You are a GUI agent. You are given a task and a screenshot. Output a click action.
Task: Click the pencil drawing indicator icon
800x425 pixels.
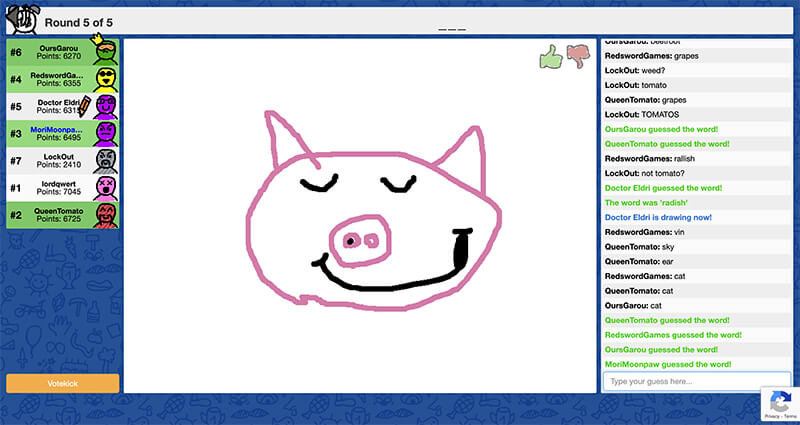coord(84,106)
